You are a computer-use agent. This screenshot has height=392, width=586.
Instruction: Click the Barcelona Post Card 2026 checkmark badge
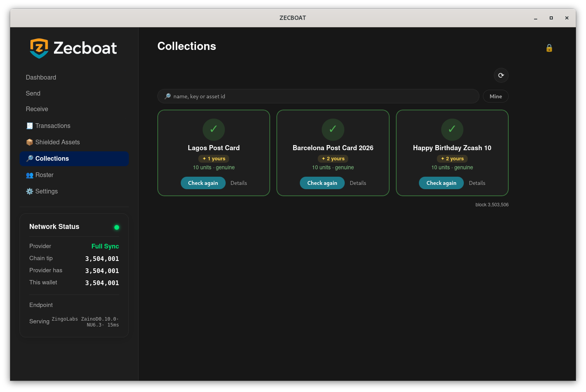[333, 129]
